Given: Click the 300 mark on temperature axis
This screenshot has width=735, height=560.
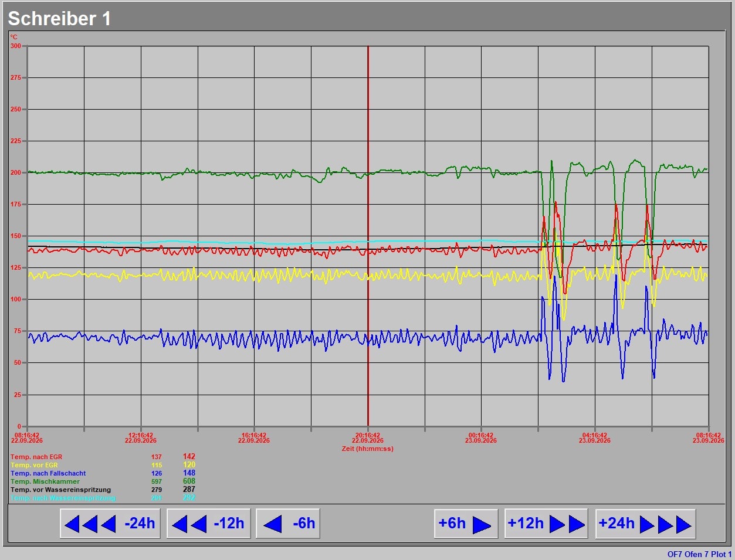Looking at the screenshot, I should [15, 46].
